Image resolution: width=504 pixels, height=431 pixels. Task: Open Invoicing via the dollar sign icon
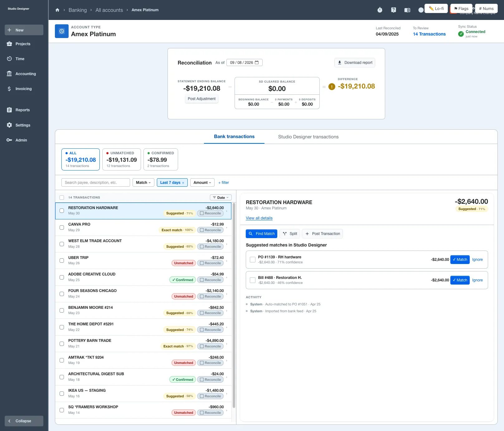click(x=9, y=89)
